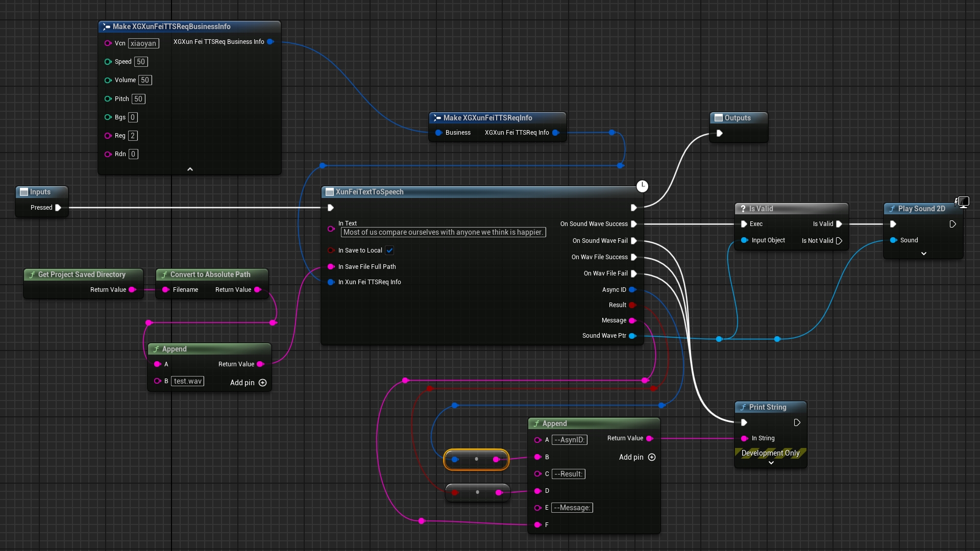Click Add pin plus icon on lower Append node
This screenshot has width=980, height=551.
(x=652, y=457)
